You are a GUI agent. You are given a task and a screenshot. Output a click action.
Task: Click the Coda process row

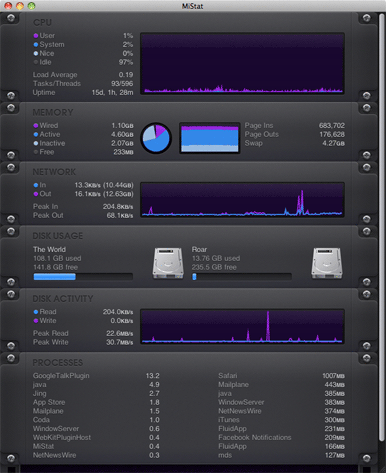click(x=96, y=420)
